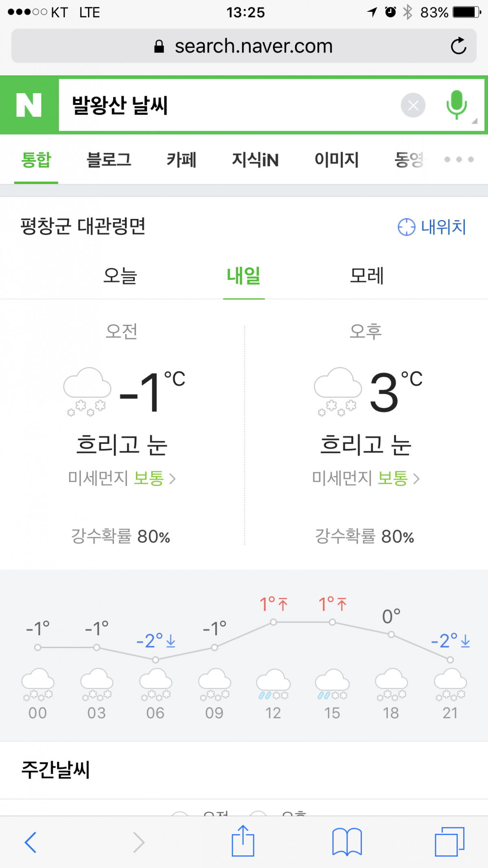
Task: Tap the search.naver.com address bar
Action: coord(244,46)
